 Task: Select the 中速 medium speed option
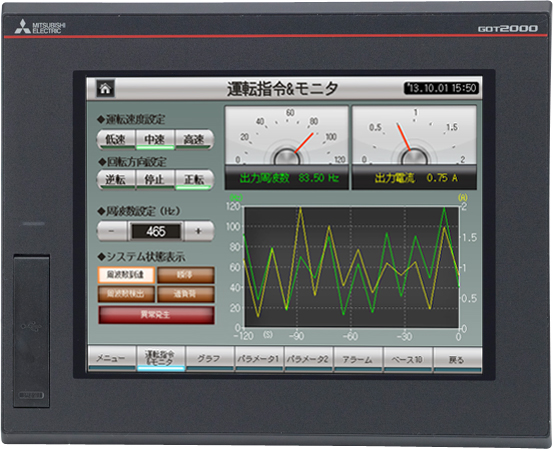[155, 140]
